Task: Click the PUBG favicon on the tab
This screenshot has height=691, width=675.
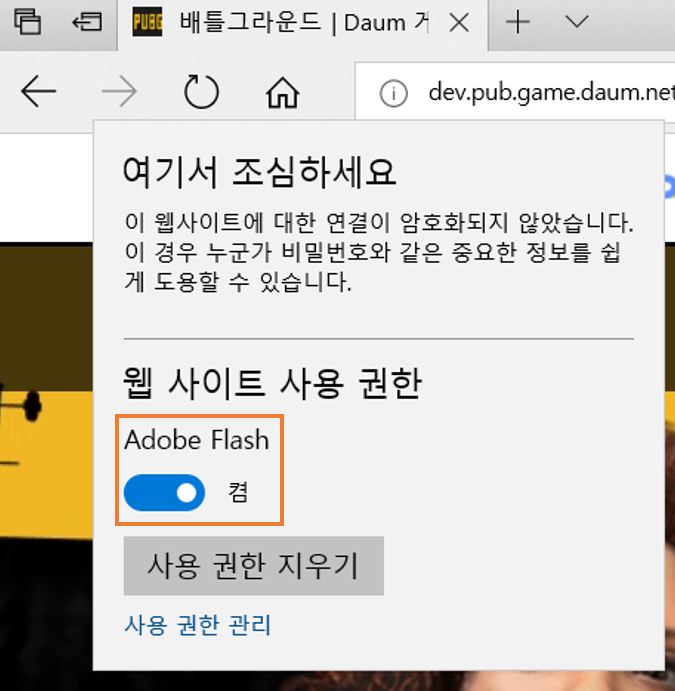Action: [148, 22]
